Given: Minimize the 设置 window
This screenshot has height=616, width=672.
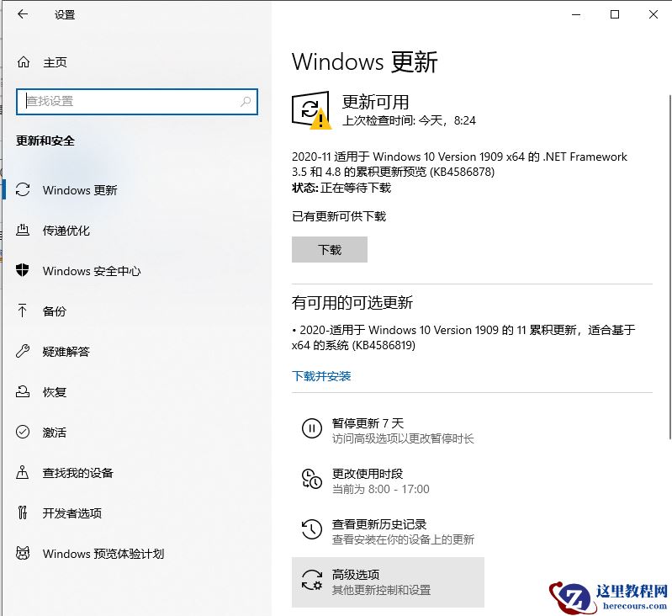Looking at the screenshot, I should (x=576, y=14).
